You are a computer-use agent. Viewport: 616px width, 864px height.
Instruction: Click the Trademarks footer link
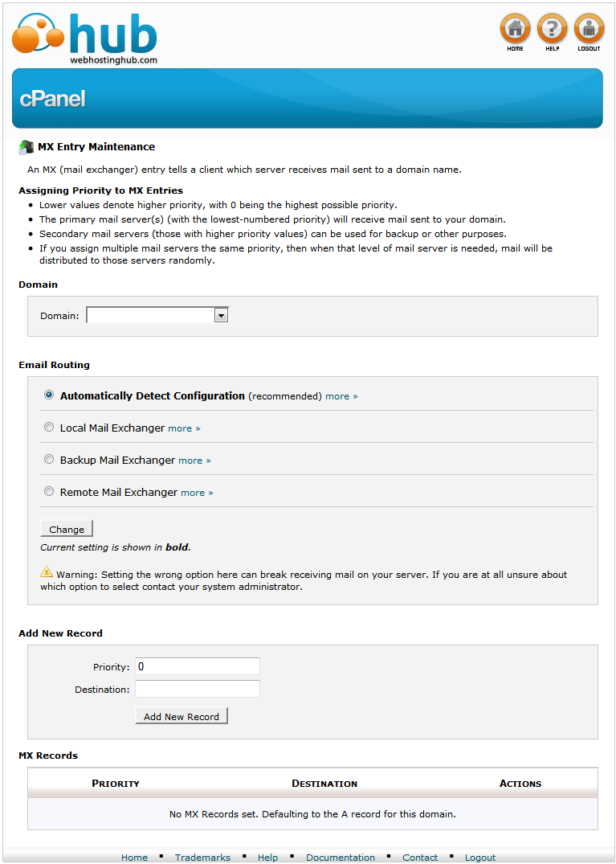pos(201,857)
